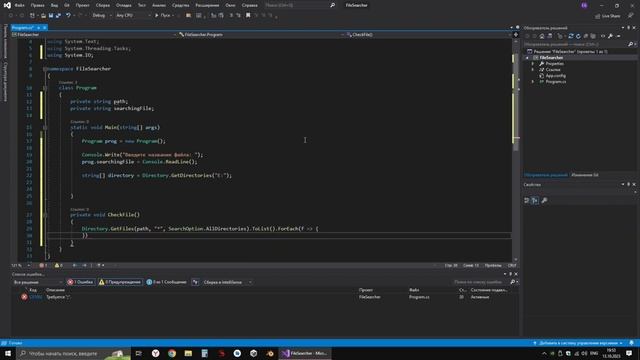Viewport: 640px width, 360px height.
Task: Collapse the CheckFile method code block
Action: point(45,215)
